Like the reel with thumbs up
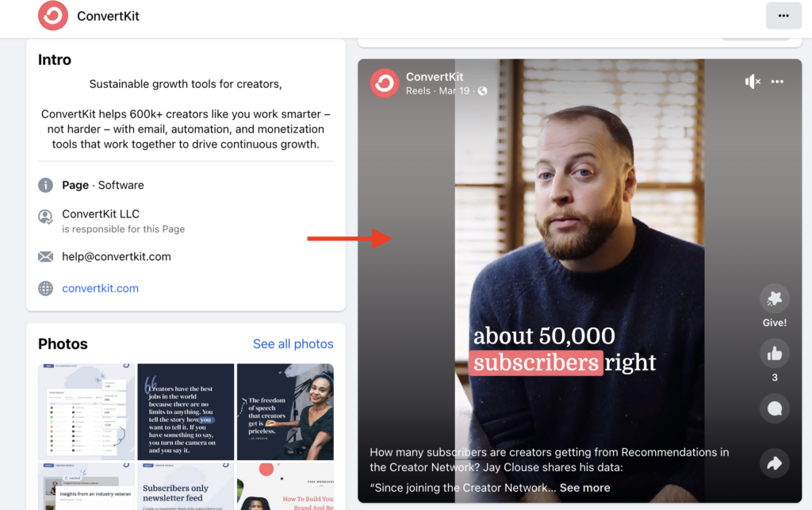This screenshot has width=812, height=510. [774, 354]
